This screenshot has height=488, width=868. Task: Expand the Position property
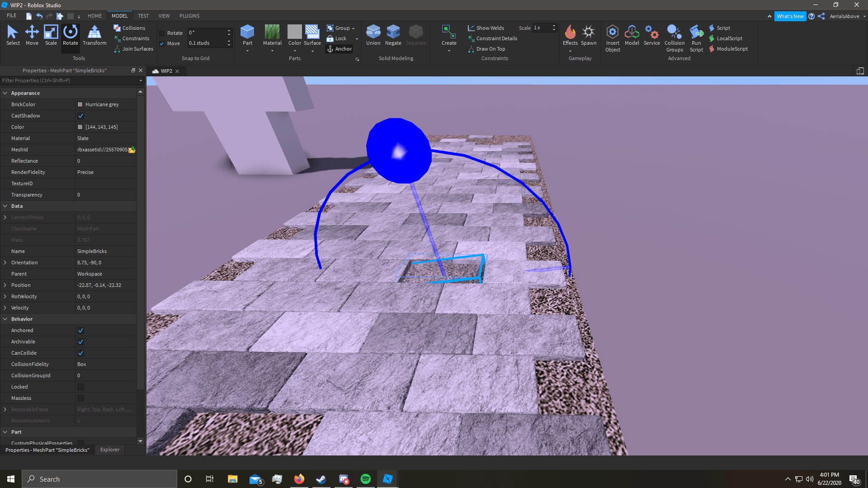coord(5,285)
